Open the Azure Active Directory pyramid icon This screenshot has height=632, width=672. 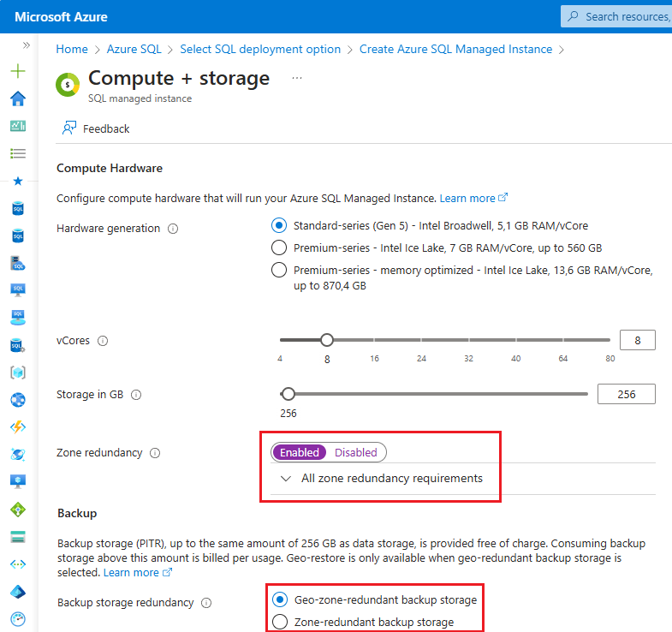[18, 592]
